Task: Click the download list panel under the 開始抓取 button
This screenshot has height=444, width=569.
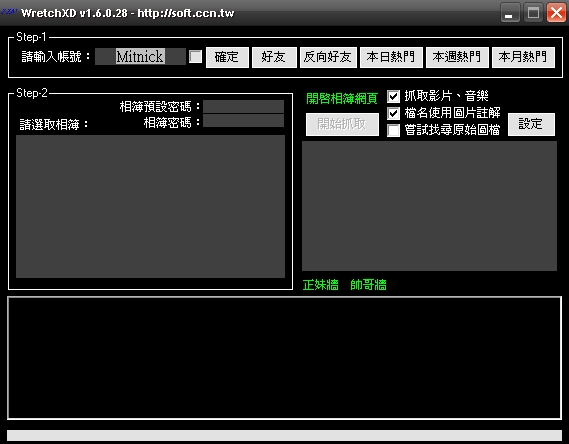Action: coord(429,206)
